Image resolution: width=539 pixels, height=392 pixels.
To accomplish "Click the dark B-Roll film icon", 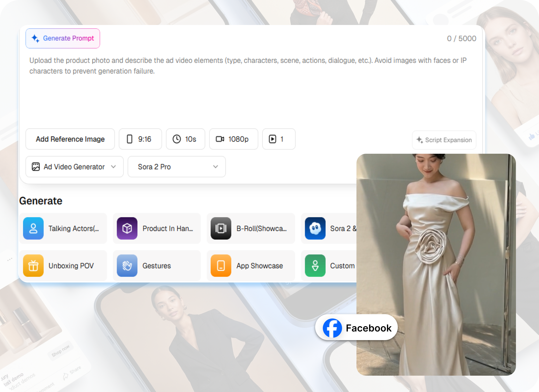I will 221,228.
